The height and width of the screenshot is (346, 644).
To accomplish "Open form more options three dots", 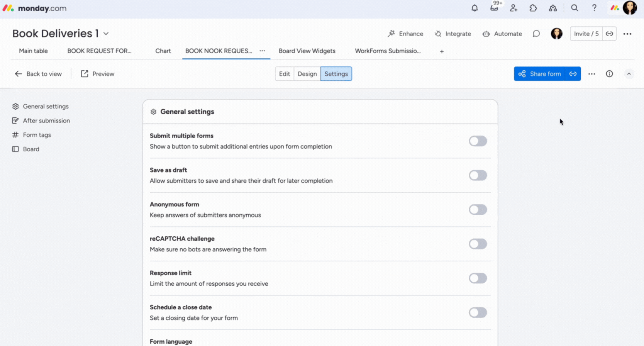I will tap(591, 74).
